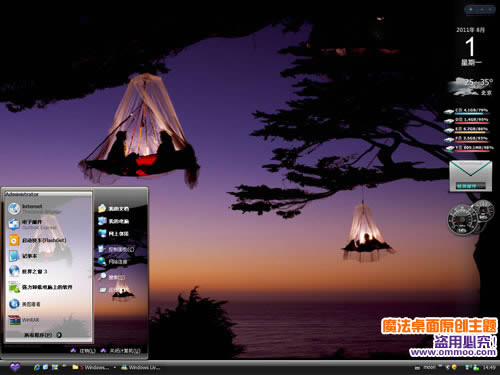Open the My Documents folder icon
This screenshot has height=375, width=500.
113,209
